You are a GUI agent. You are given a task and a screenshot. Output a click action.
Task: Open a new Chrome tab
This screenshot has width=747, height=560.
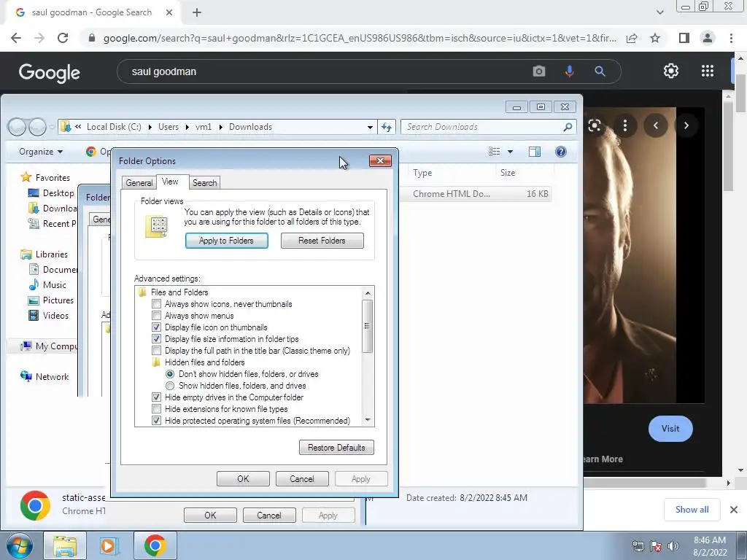[197, 13]
